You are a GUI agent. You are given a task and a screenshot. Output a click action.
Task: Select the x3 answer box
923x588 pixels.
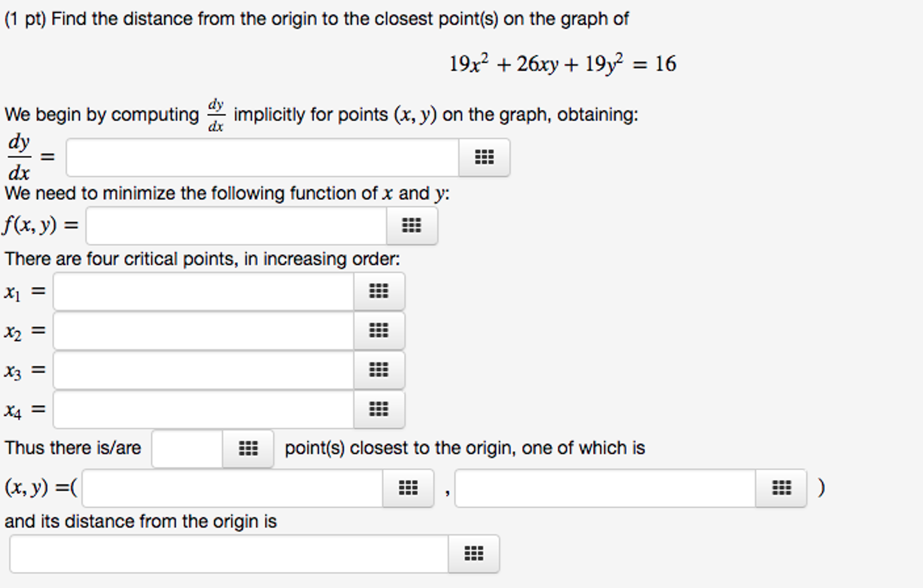[203, 370]
